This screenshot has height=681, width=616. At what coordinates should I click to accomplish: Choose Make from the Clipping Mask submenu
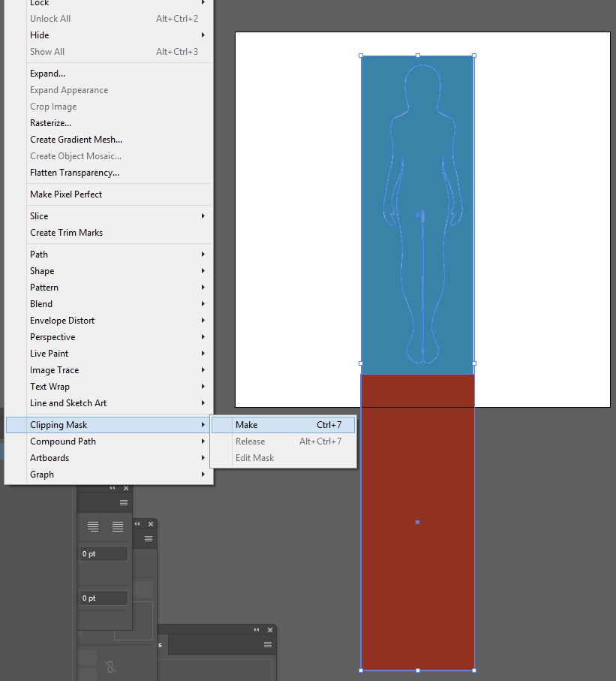point(246,424)
